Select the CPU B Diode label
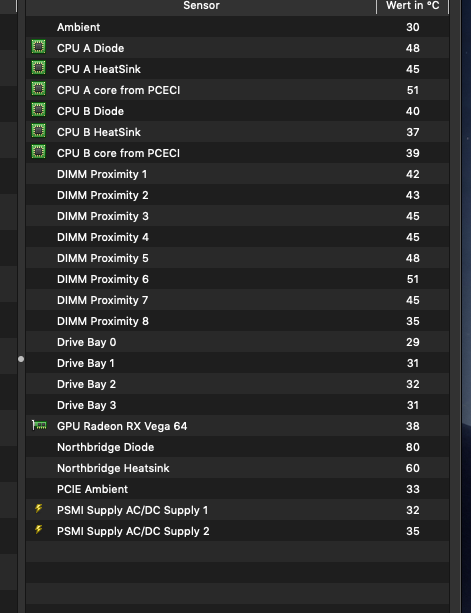Image resolution: width=471 pixels, height=613 pixels. [x=90, y=111]
